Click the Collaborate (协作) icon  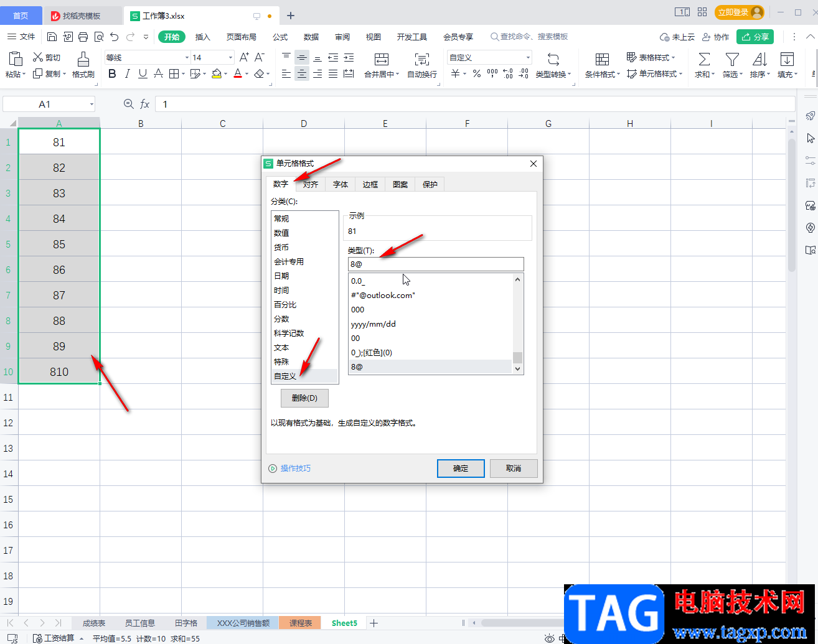[716, 37]
